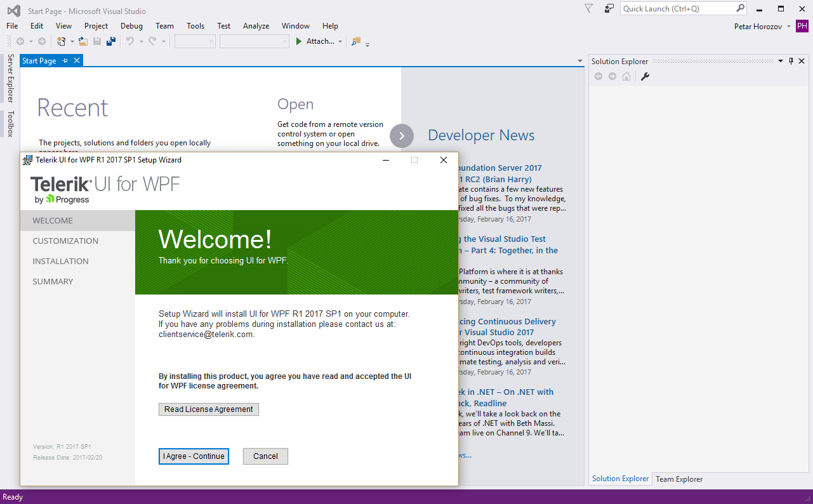Click the Save All toolbar icon
Screen dimensions: 813x504
tap(111, 41)
